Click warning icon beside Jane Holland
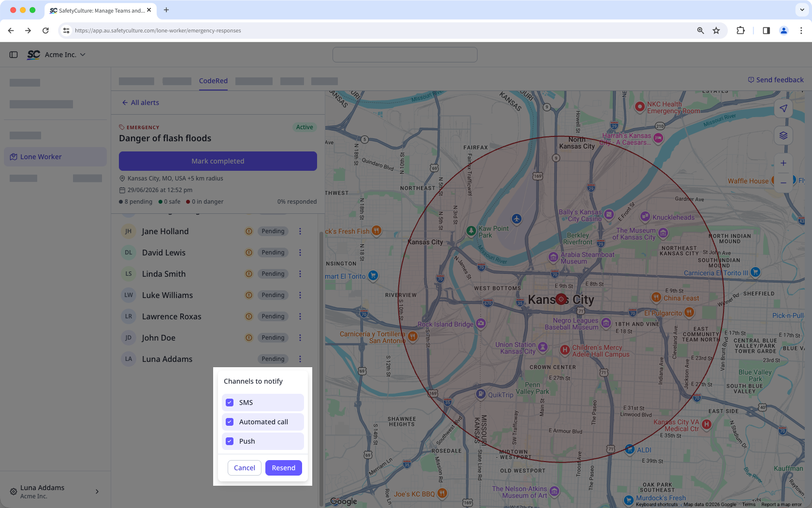Viewport: 812px width, 508px height. pyautogui.click(x=249, y=231)
